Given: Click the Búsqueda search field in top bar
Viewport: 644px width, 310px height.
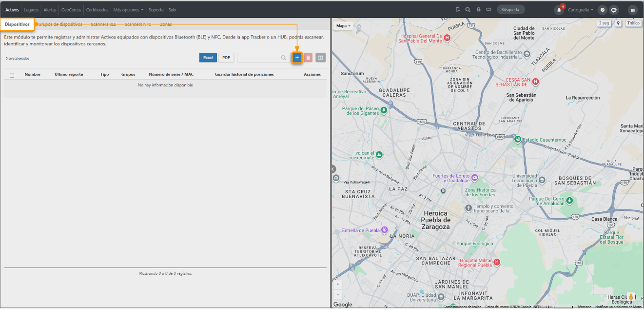Looking at the screenshot, I should click(x=511, y=10).
